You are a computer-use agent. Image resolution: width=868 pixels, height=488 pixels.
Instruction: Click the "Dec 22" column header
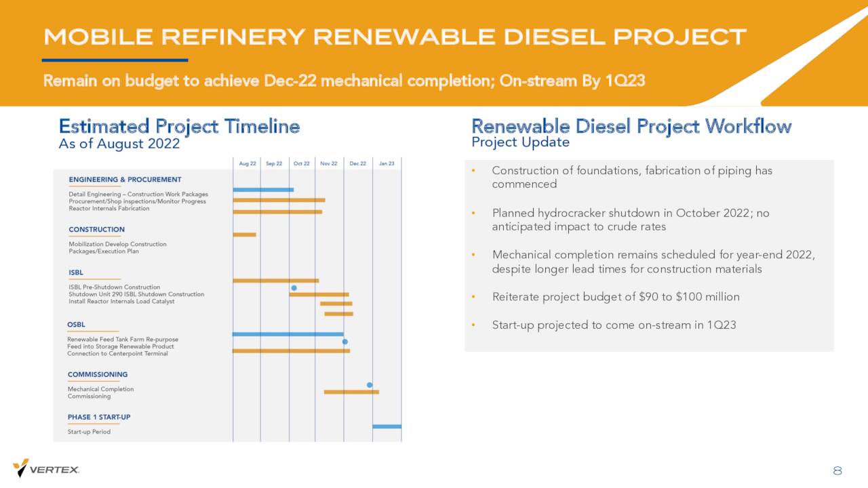[x=358, y=163]
